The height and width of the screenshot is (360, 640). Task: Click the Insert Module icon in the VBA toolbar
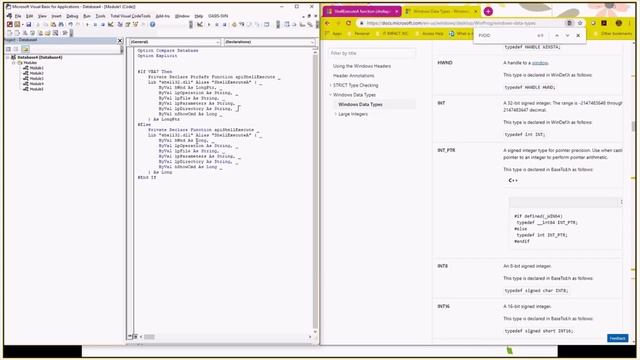pyautogui.click(x=17, y=24)
